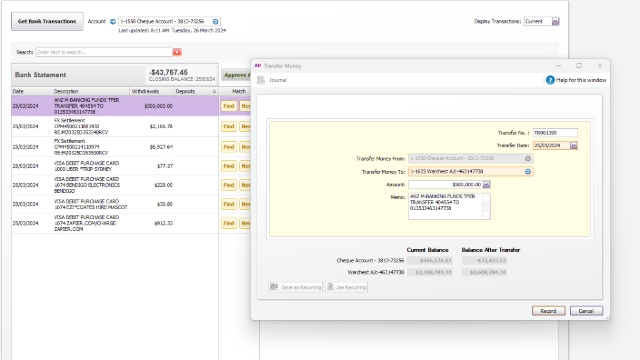Click the Get Bank Transactions button
Image resolution: width=640 pixels, height=360 pixels.
tap(47, 21)
